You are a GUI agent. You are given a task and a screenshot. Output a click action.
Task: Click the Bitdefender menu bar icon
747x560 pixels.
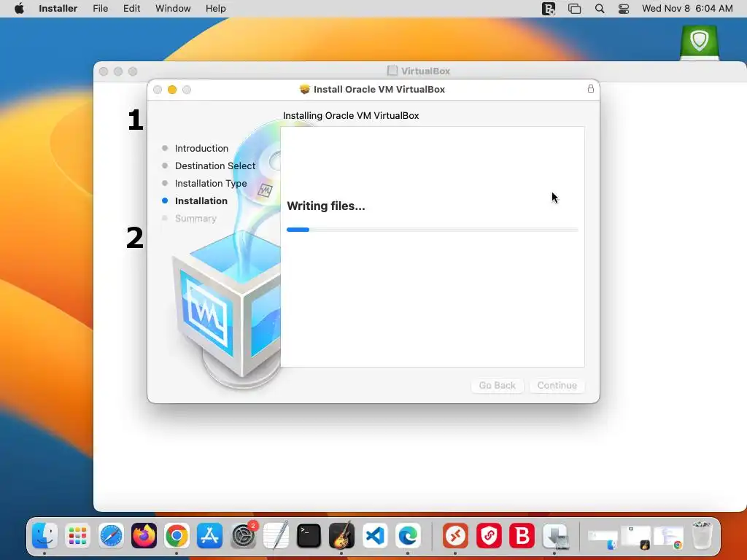tap(549, 9)
